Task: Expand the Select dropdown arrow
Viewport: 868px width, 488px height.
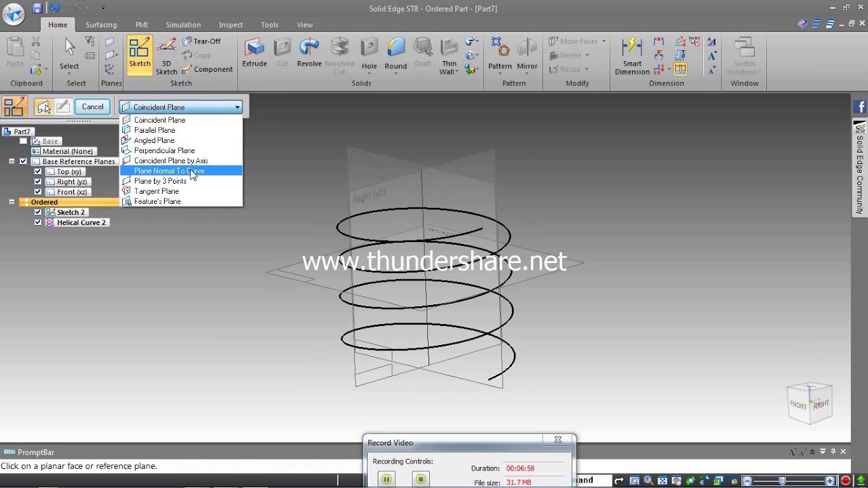Action: coord(69,75)
